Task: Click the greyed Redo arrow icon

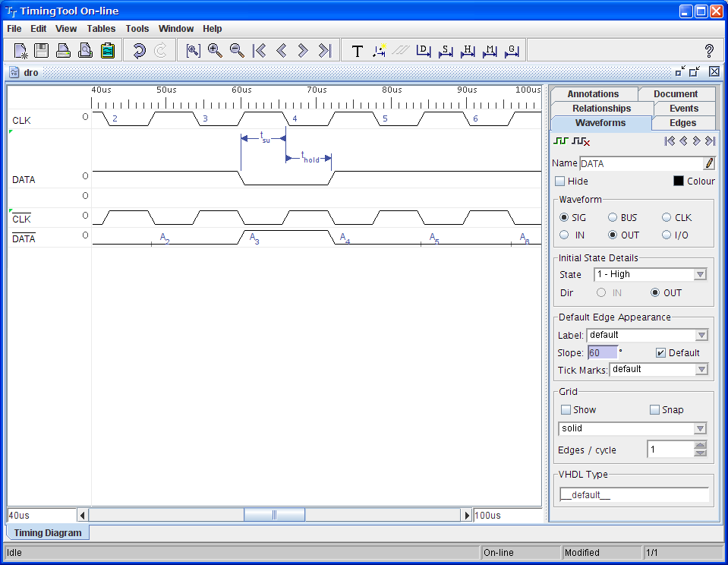Action: (160, 51)
